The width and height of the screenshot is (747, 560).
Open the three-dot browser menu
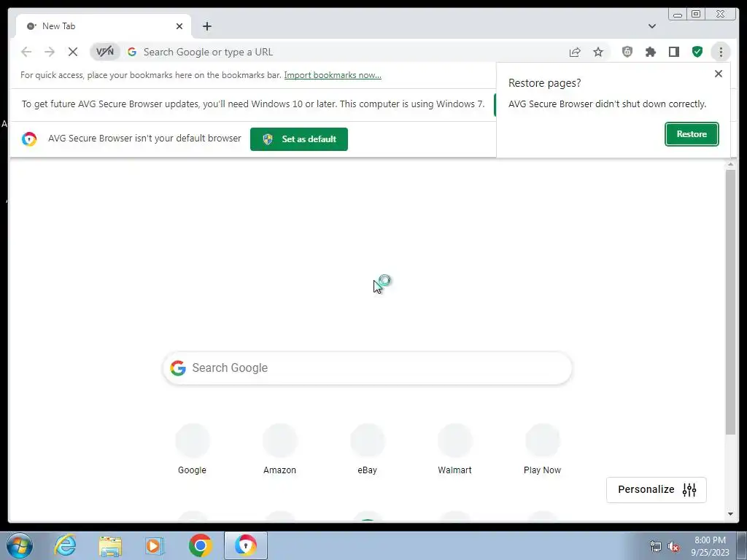click(721, 52)
